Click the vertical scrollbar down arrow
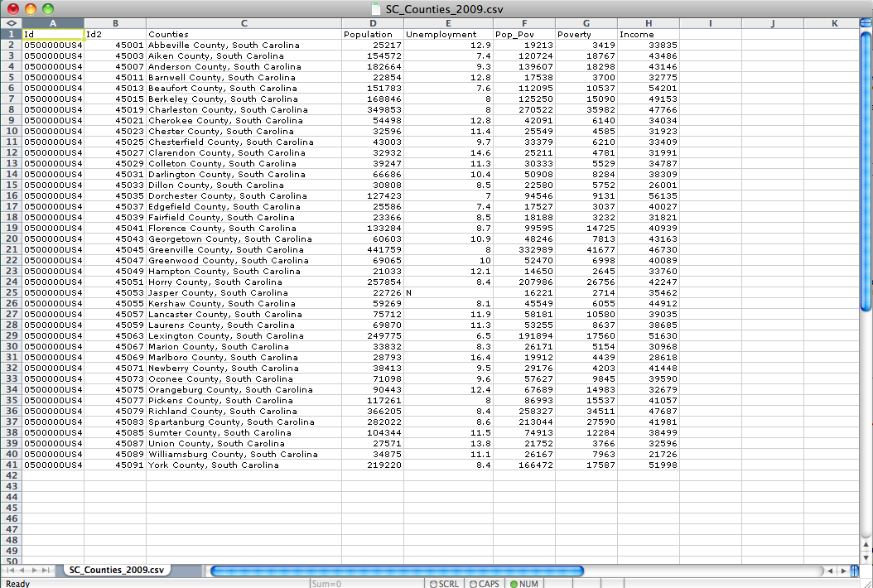Screen dimensions: 873x588 point(865,557)
